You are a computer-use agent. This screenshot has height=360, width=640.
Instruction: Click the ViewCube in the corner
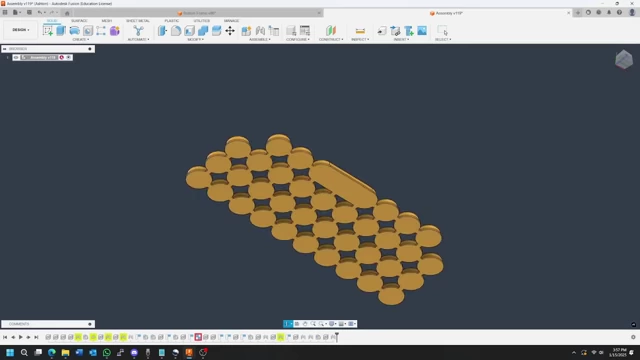624,60
